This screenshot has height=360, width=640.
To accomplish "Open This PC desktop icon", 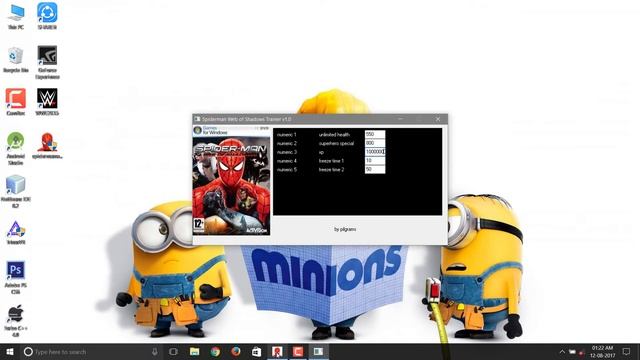I will pyautogui.click(x=16, y=17).
